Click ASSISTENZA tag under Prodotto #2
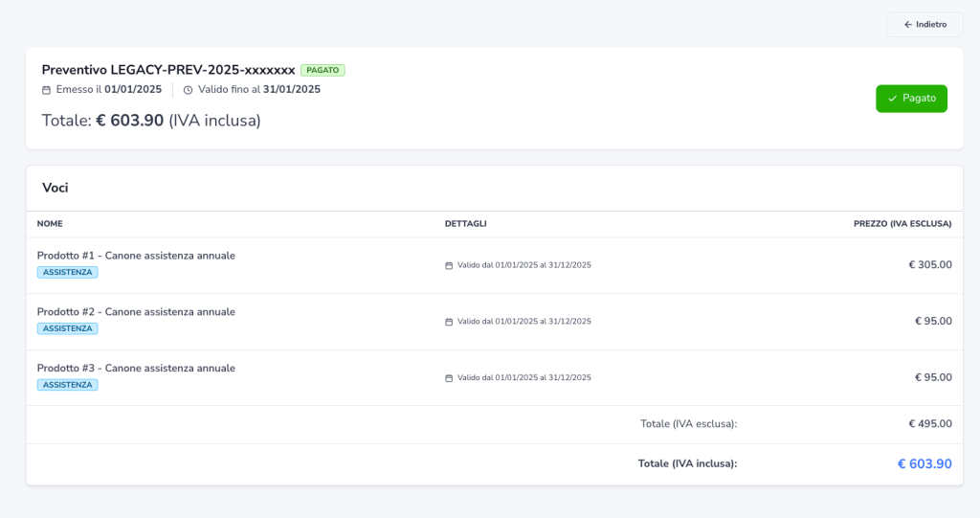980x518 pixels. pyautogui.click(x=67, y=328)
